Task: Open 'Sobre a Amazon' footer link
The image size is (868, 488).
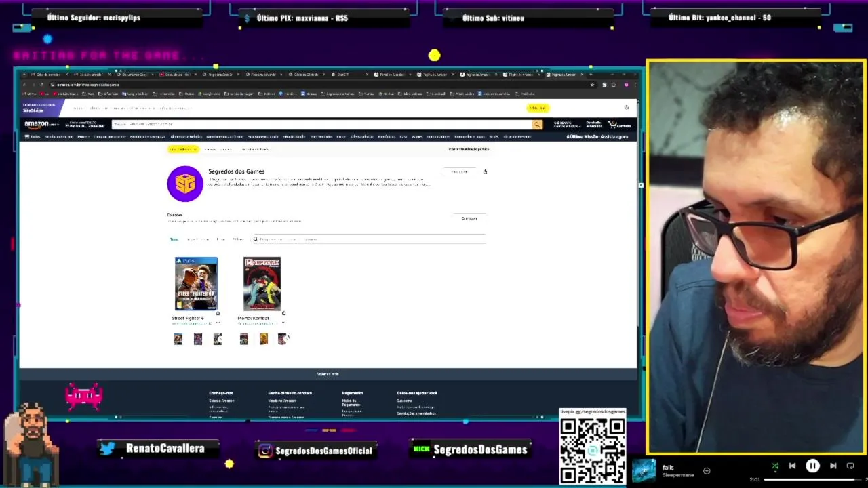Action: coord(221,401)
